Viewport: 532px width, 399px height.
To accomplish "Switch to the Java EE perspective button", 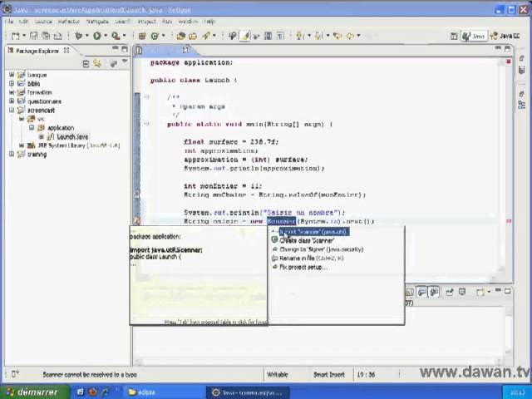I will click(x=505, y=36).
